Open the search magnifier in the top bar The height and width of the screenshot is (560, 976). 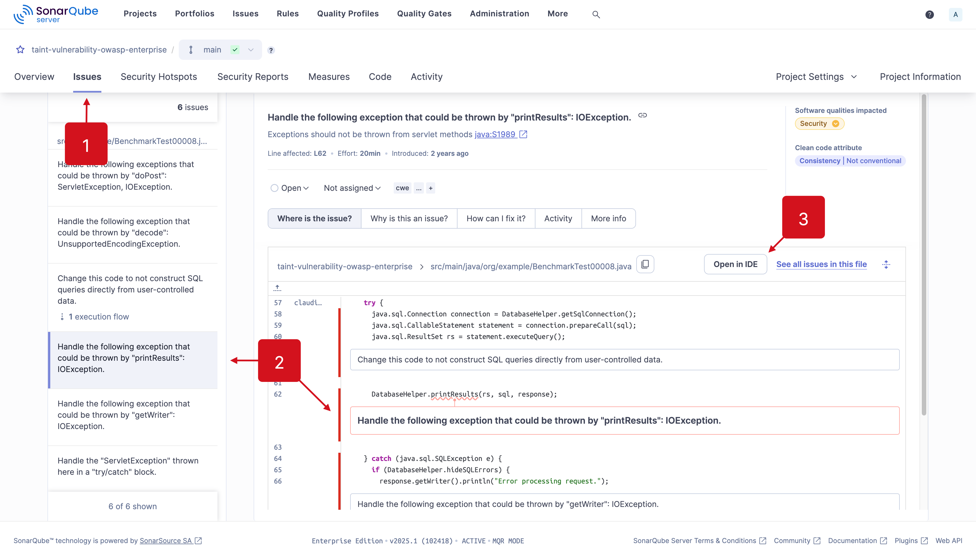click(x=596, y=14)
